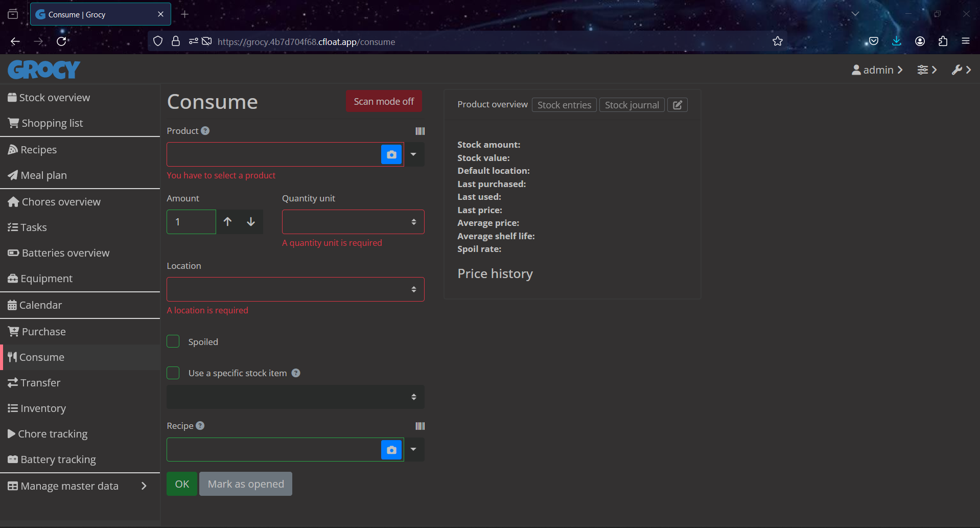This screenshot has height=528, width=980.
Task: Click the site security lock icon
Action: [176, 41]
